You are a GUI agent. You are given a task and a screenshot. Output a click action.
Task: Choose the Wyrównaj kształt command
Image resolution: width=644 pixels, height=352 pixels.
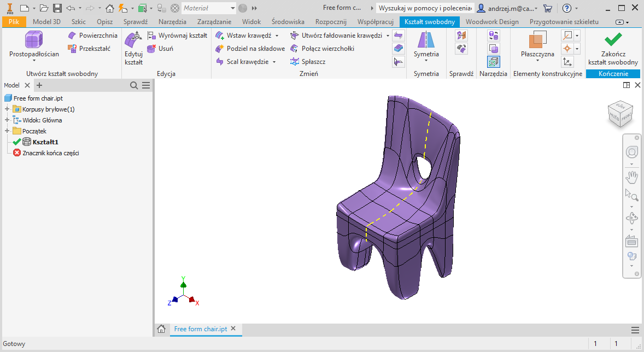pos(177,36)
